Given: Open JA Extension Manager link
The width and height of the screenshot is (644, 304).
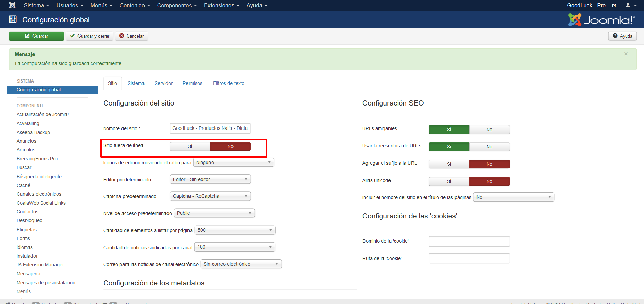Looking at the screenshot, I should tap(40, 265).
